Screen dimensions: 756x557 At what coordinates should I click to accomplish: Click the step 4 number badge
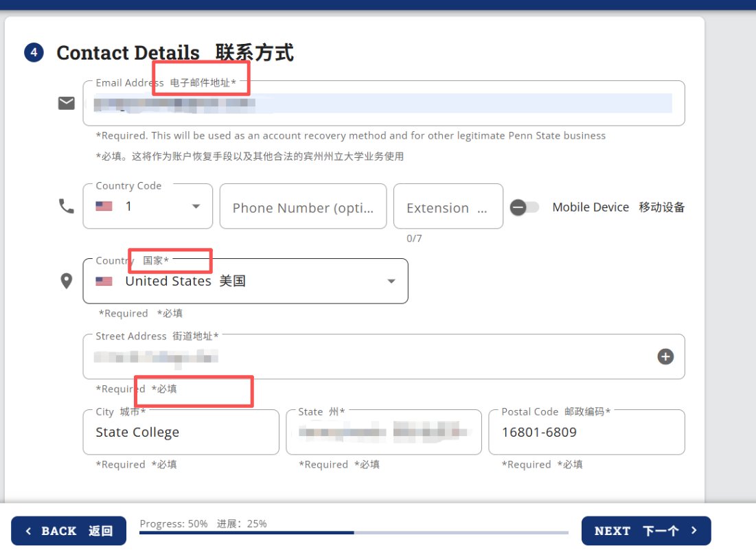(34, 53)
